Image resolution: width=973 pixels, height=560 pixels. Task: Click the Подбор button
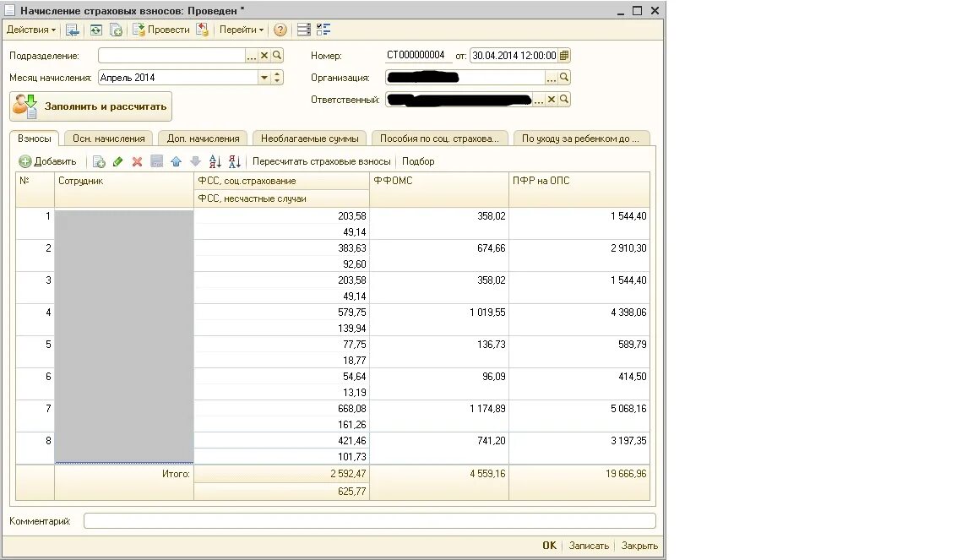(418, 161)
